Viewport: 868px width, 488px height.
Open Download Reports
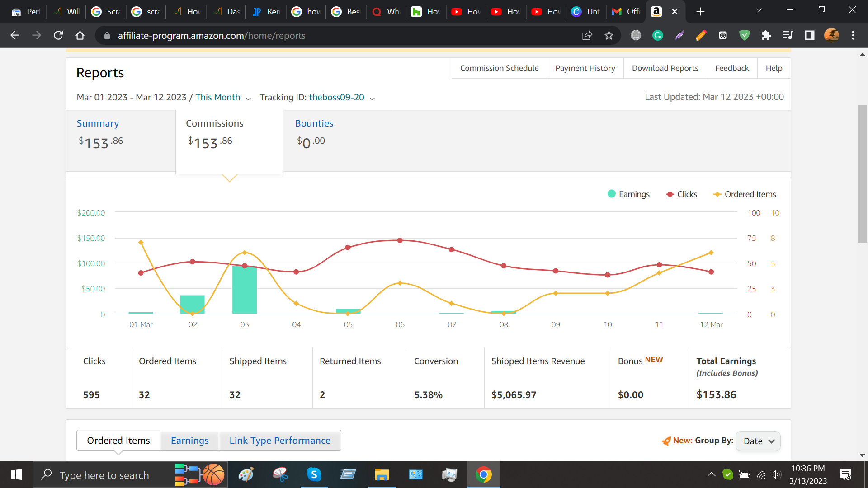coord(665,68)
